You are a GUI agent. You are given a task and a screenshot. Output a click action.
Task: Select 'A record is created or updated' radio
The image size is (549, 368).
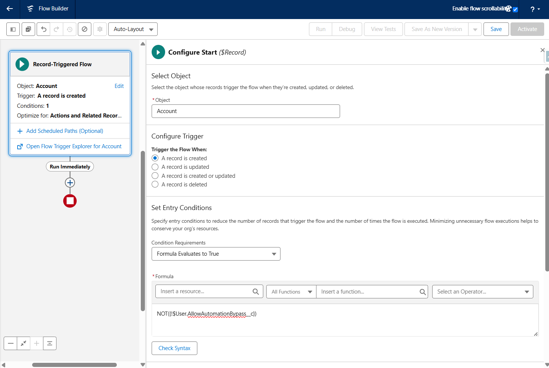[x=155, y=176]
